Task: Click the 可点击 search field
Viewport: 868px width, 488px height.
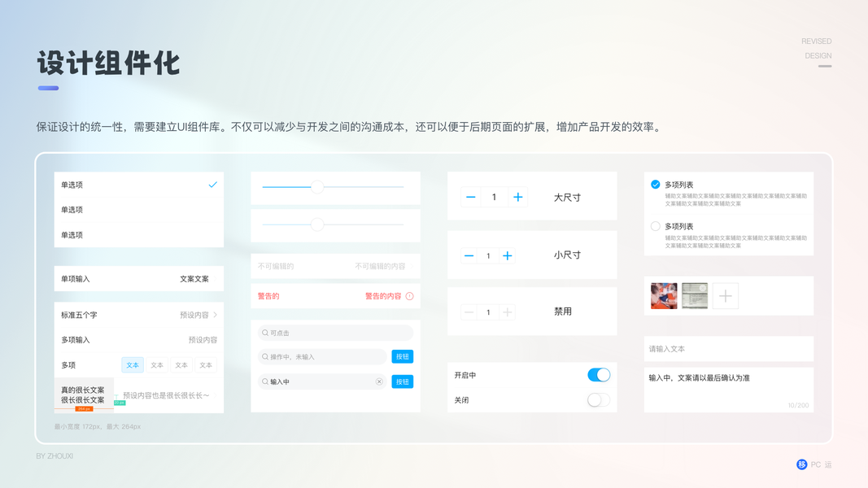Action: [x=335, y=333]
